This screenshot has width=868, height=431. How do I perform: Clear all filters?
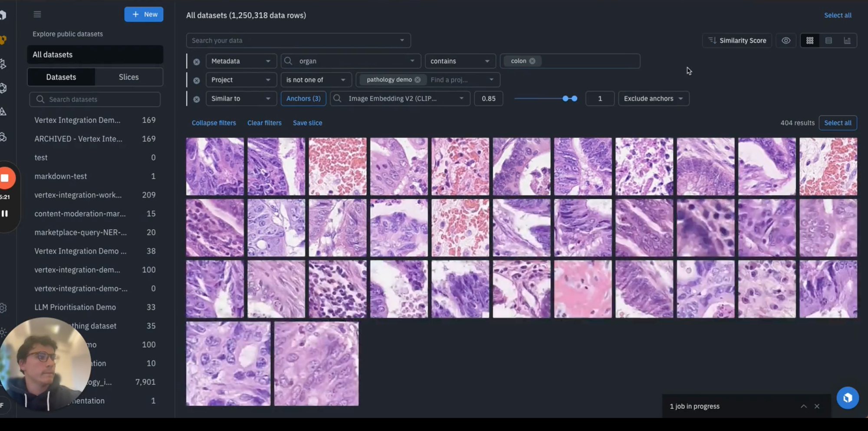[264, 123]
